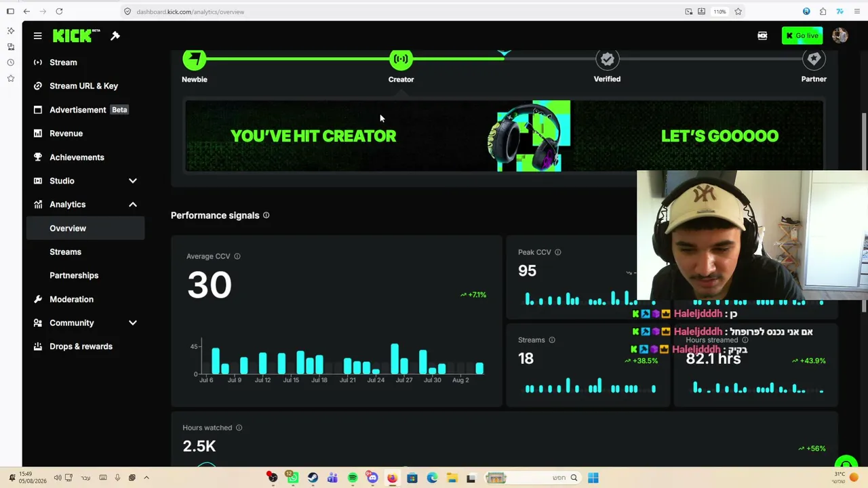Open Drops & rewards page
The width and height of the screenshot is (868, 488).
(81, 346)
